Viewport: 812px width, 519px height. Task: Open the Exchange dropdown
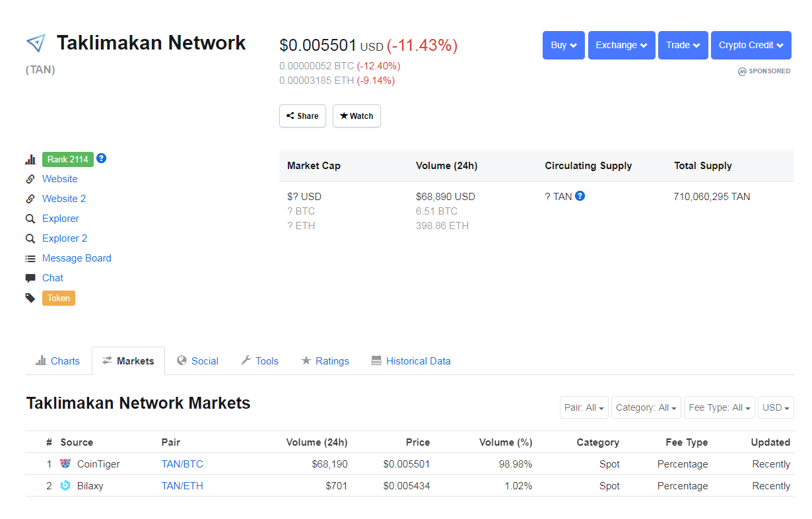pos(622,45)
